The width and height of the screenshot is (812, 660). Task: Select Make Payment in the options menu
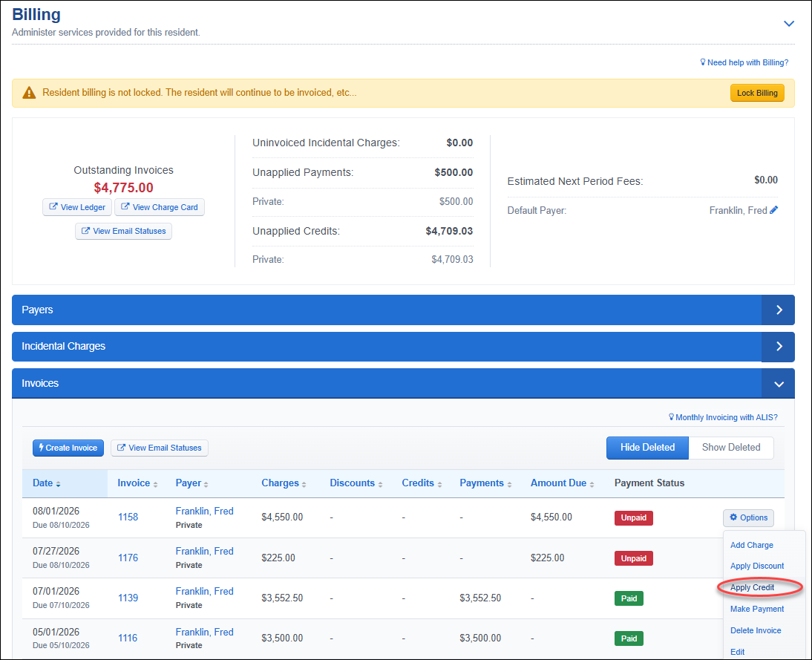(x=756, y=609)
